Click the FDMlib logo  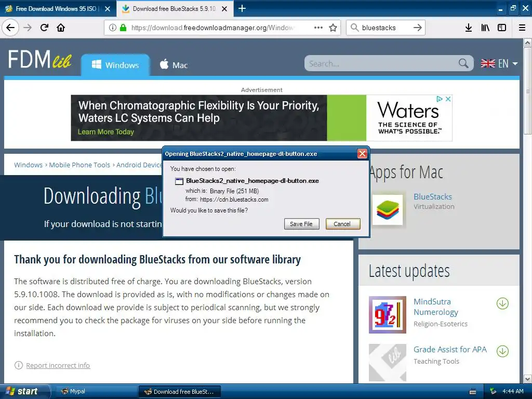click(x=39, y=59)
